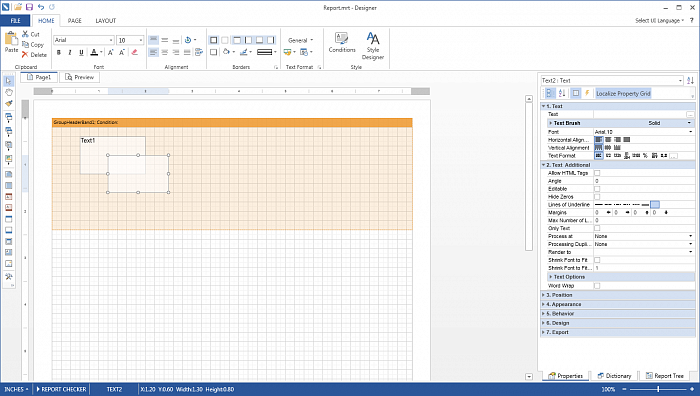Open the font size 10 dropdown

tap(141, 40)
